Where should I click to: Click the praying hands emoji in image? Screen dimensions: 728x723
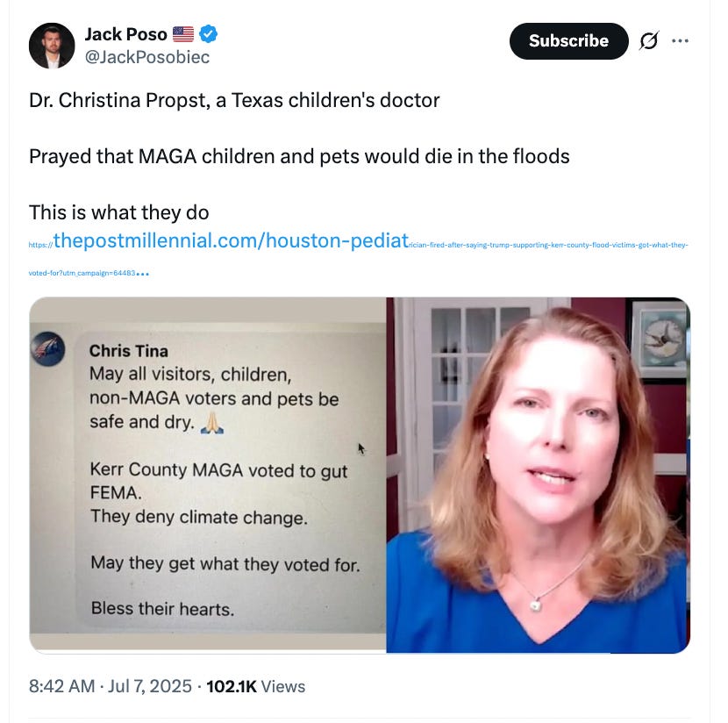pos(212,423)
